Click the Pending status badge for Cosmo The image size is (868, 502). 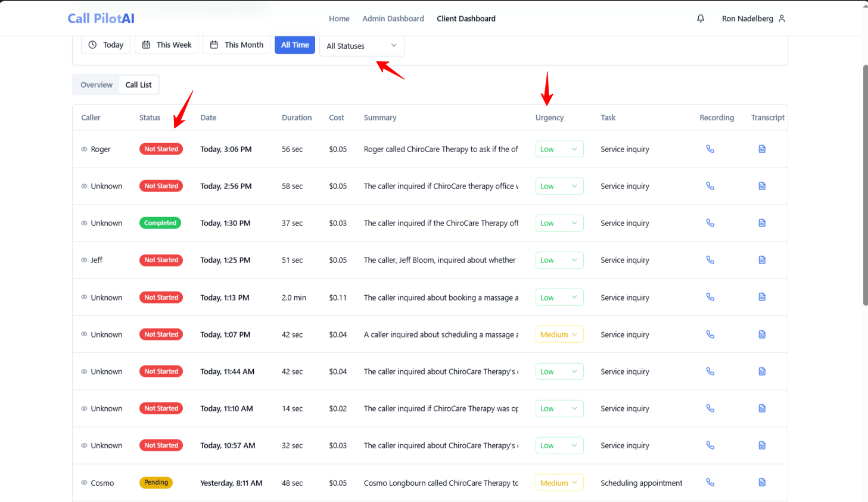click(x=156, y=482)
